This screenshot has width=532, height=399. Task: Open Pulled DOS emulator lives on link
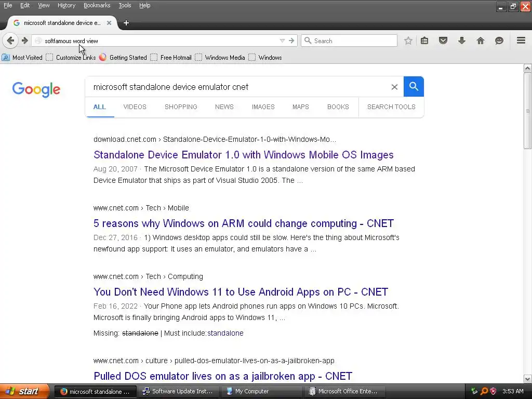(223, 376)
